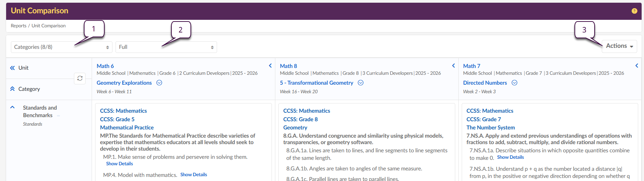Viewport: 644px width, 181px height.
Task: Click the help question mark icon
Action: click(x=634, y=11)
